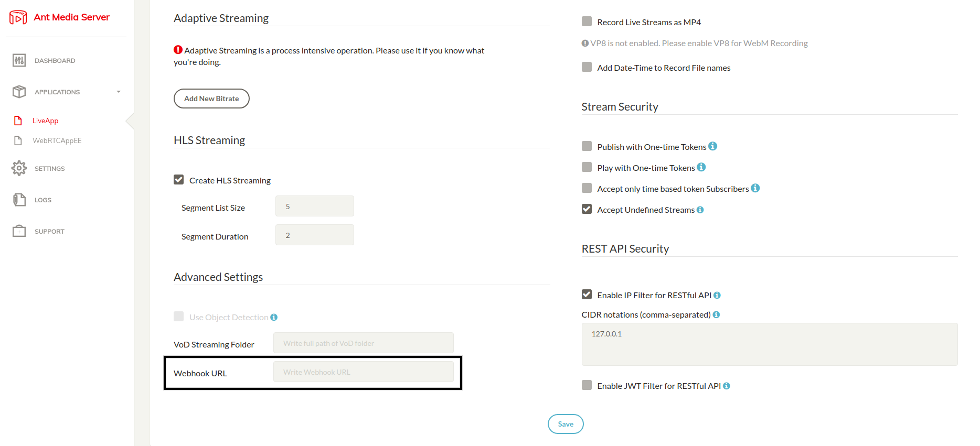Open the Settings gear icon

pos(19,168)
